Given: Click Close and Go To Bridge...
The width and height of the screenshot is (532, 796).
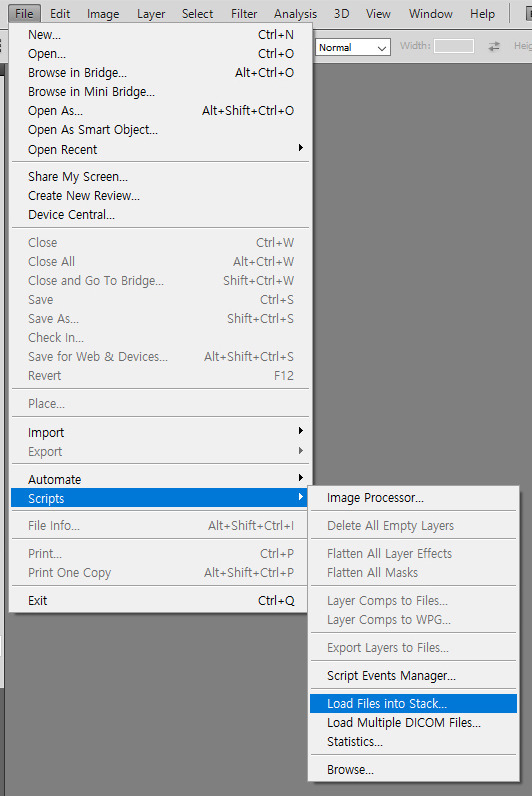Looking at the screenshot, I should [x=160, y=281].
